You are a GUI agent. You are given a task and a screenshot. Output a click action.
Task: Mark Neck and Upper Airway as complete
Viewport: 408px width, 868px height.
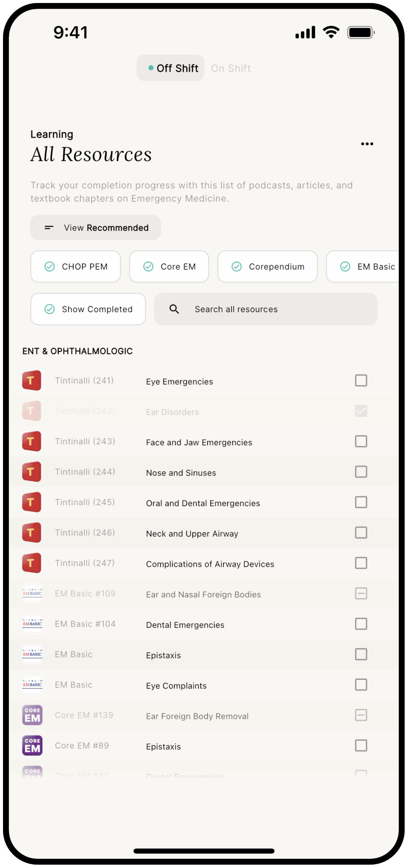point(361,533)
